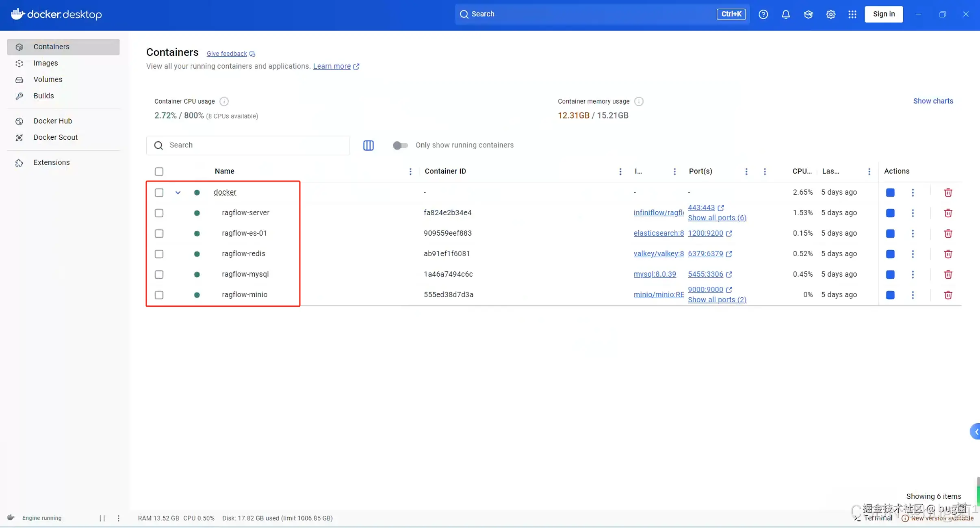Open the notifications bell
Viewport: 980px width, 528px height.
tap(785, 14)
